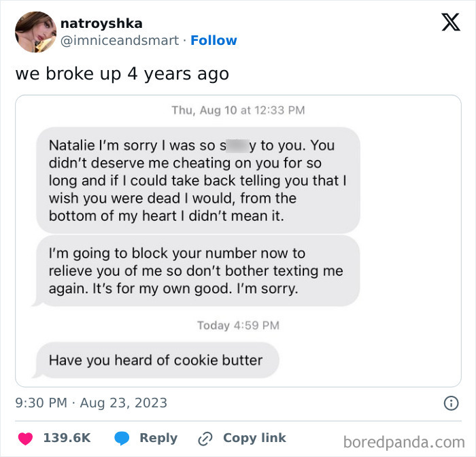Click the "Today 4:59 PM" time label
The height and width of the screenshot is (457, 476).
[x=238, y=325]
